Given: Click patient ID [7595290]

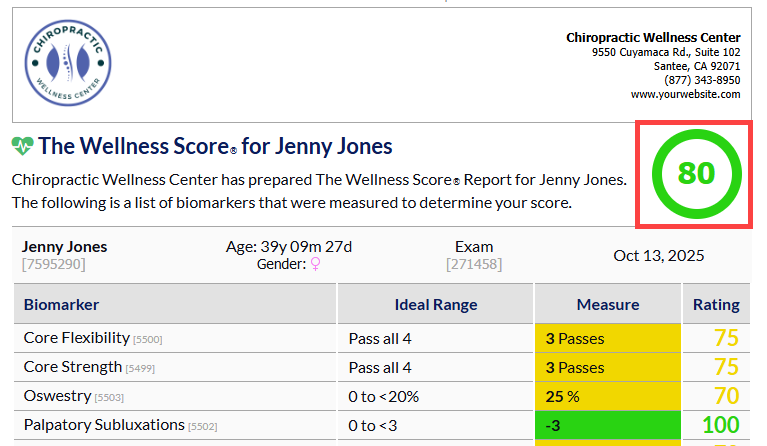Looking at the screenshot, I should (x=53, y=264).
